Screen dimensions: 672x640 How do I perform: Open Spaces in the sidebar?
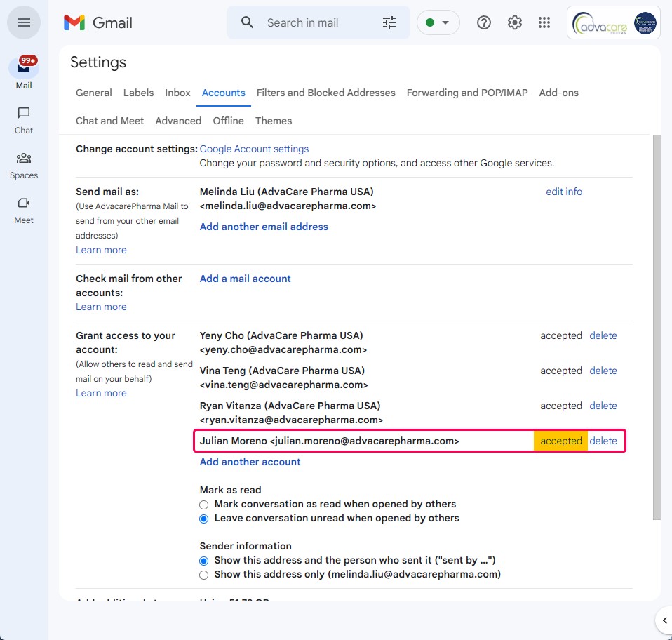point(24,166)
